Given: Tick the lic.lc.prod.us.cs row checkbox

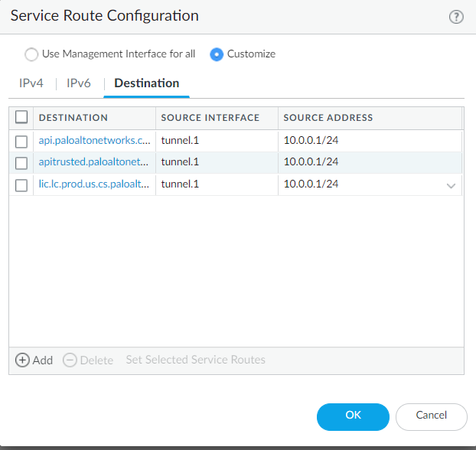Looking at the screenshot, I should [x=21, y=184].
